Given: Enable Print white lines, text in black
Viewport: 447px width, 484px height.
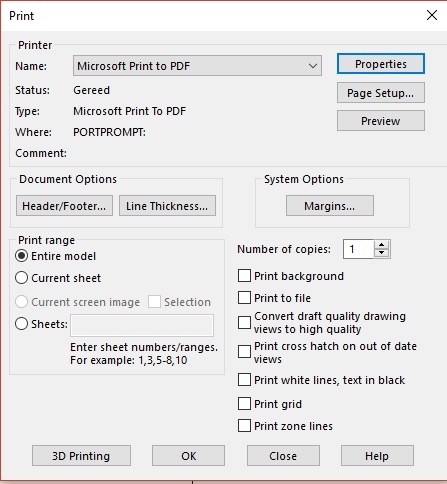Looking at the screenshot, I should coord(244,380).
